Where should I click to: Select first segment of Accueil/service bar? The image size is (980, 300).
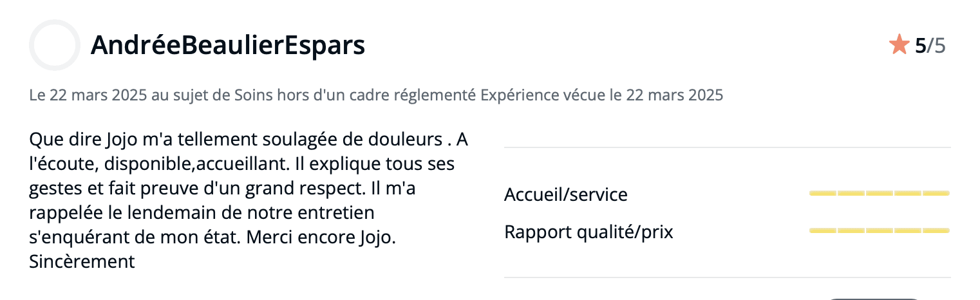823,193
